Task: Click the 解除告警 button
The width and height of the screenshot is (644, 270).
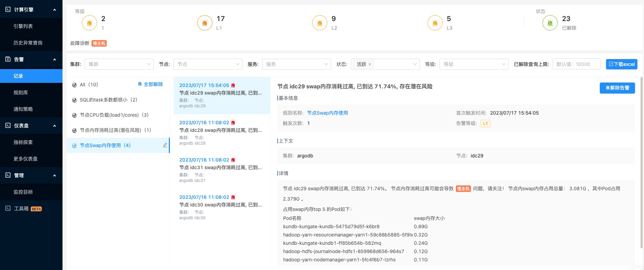Action: click(x=617, y=88)
